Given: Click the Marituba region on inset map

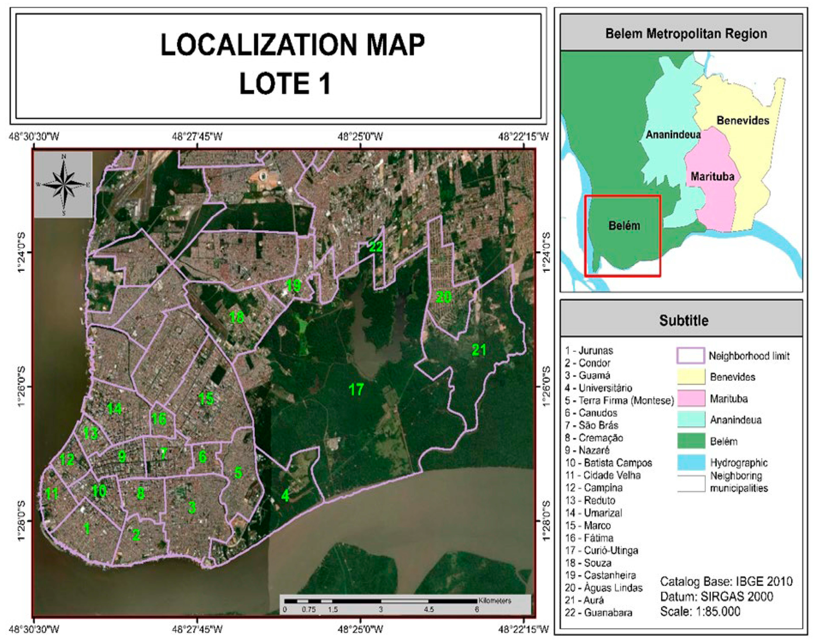Looking at the screenshot, I should (712, 176).
